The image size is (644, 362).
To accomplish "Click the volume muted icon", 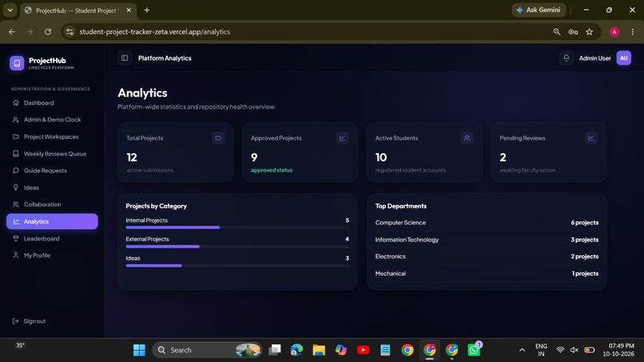I will pos(574,350).
